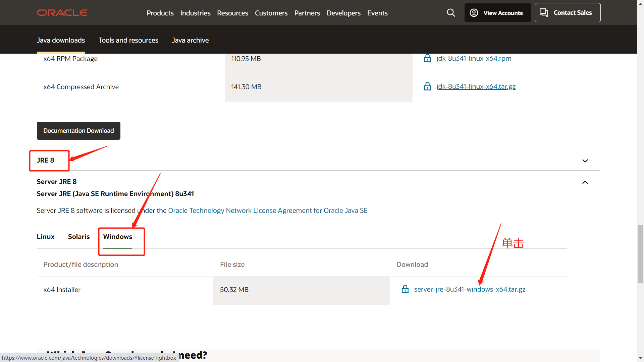Click the 'Download' column header
The height and width of the screenshot is (362, 644).
pos(412,264)
